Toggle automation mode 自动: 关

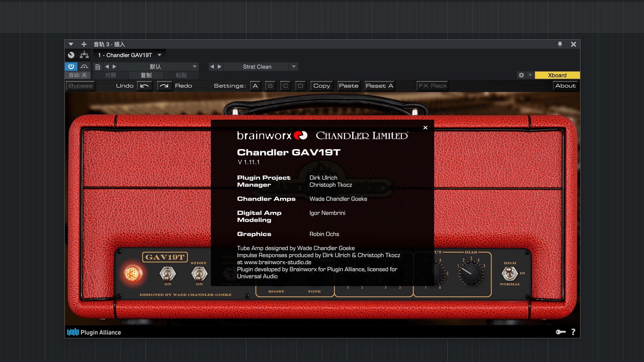pos(78,75)
